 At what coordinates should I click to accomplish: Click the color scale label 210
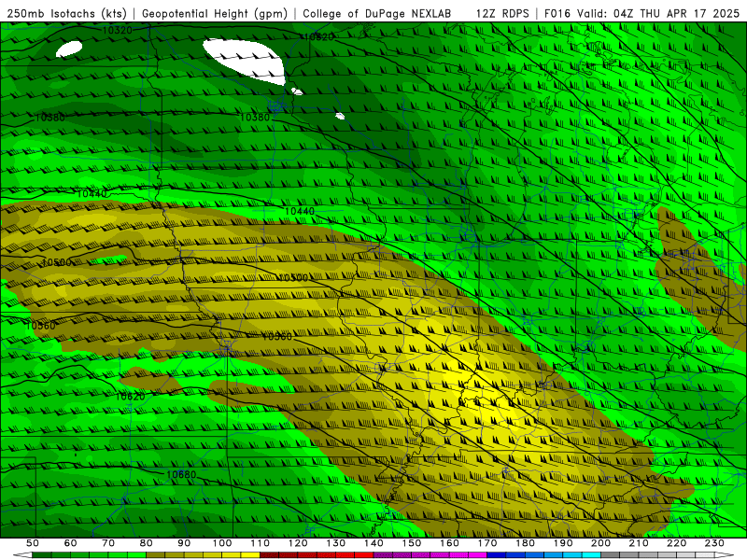pos(639,543)
